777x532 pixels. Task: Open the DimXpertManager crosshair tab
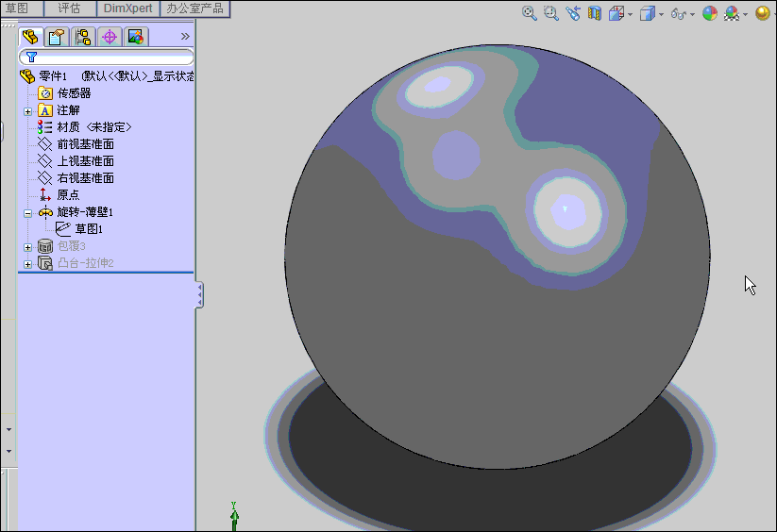point(110,37)
